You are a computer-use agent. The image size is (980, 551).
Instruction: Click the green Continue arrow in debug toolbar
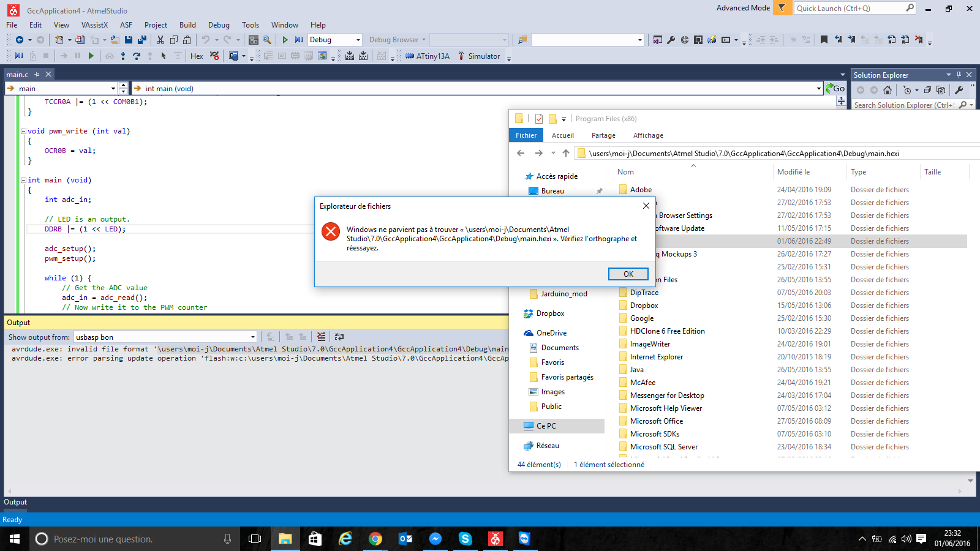(91, 56)
